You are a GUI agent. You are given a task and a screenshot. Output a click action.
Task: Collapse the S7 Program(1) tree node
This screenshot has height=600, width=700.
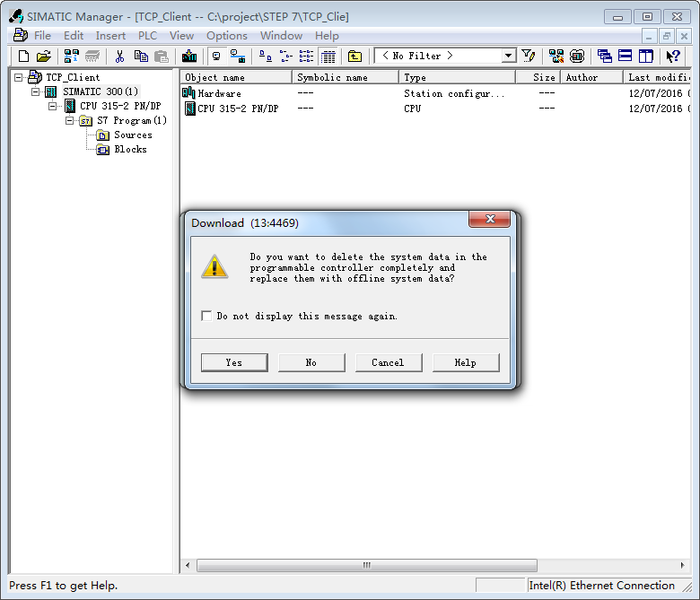pyautogui.click(x=69, y=120)
